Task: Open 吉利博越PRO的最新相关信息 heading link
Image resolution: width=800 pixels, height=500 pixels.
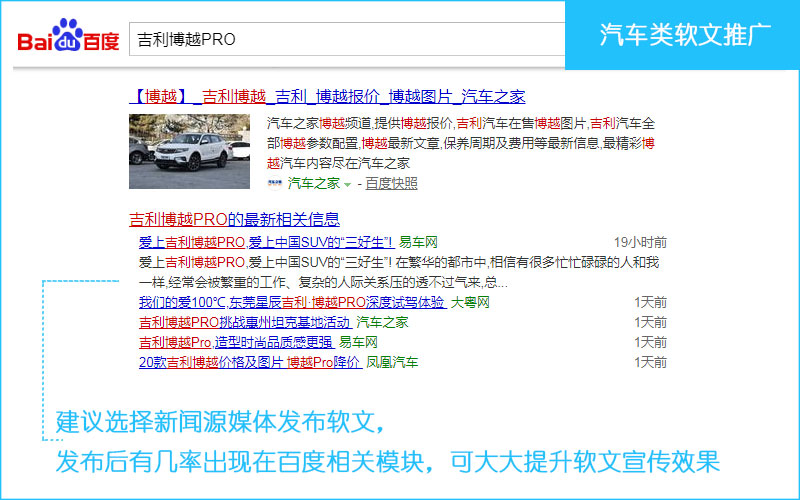Action: (234, 219)
